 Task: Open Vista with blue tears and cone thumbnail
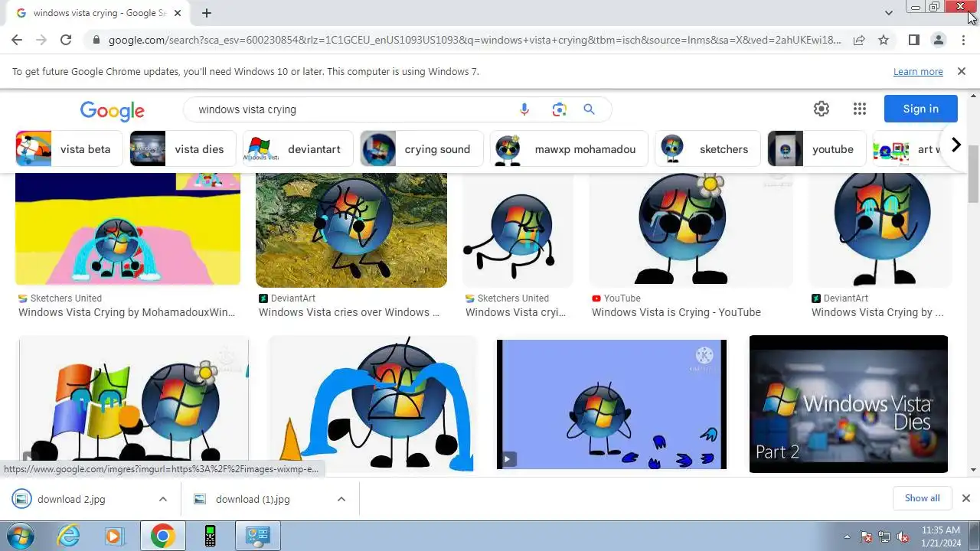tap(373, 404)
